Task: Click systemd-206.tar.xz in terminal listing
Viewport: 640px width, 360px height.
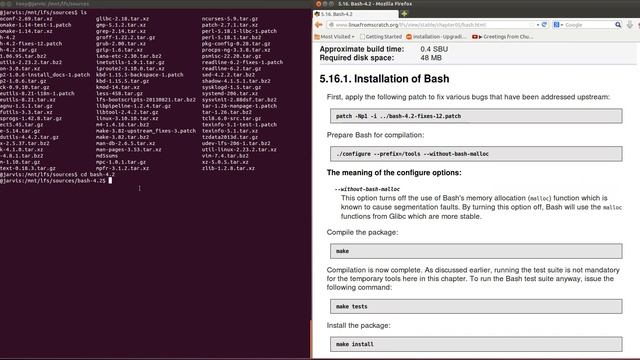Action: point(229,93)
